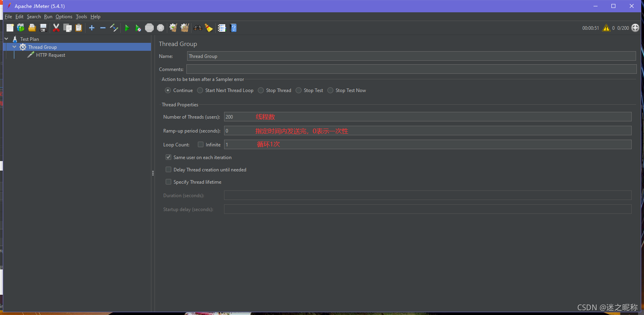This screenshot has width=644, height=315.
Task: Open the Run menu
Action: tap(48, 17)
